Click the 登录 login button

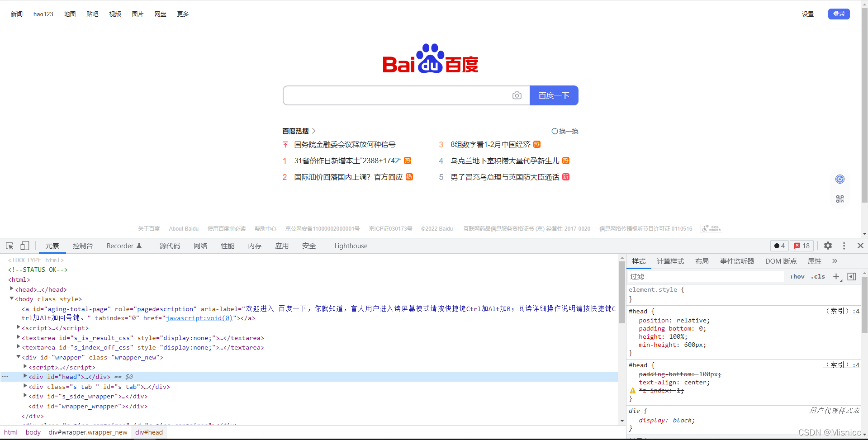(839, 14)
